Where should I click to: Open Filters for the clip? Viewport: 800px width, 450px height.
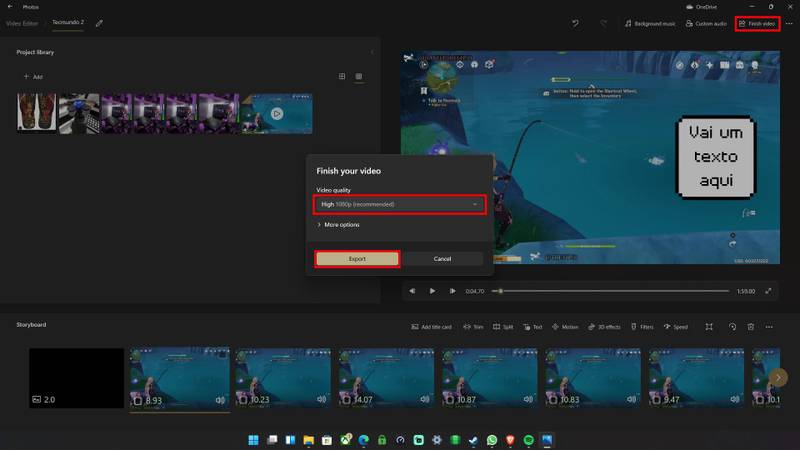642,327
